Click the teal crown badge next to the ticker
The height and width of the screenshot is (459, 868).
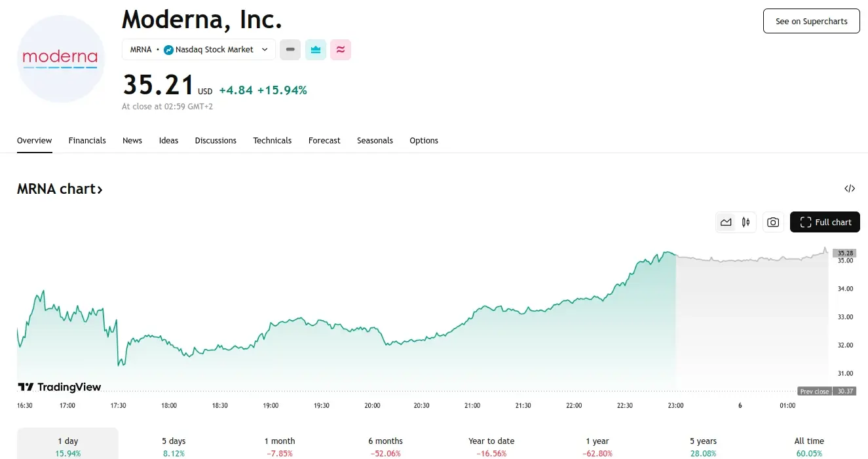(316, 49)
